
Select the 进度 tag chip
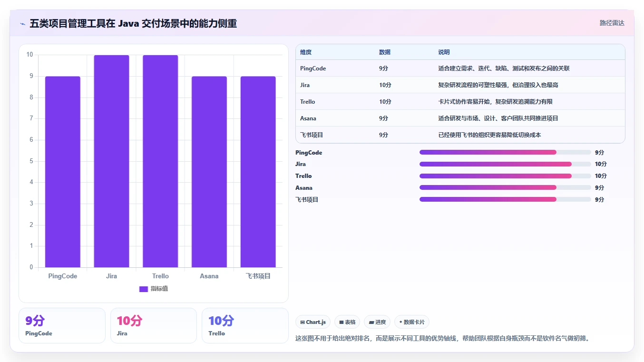377,322
